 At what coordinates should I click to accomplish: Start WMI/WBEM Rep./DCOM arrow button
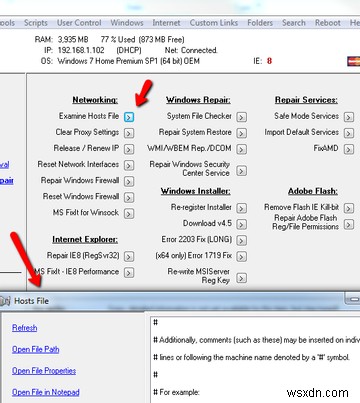click(x=241, y=149)
